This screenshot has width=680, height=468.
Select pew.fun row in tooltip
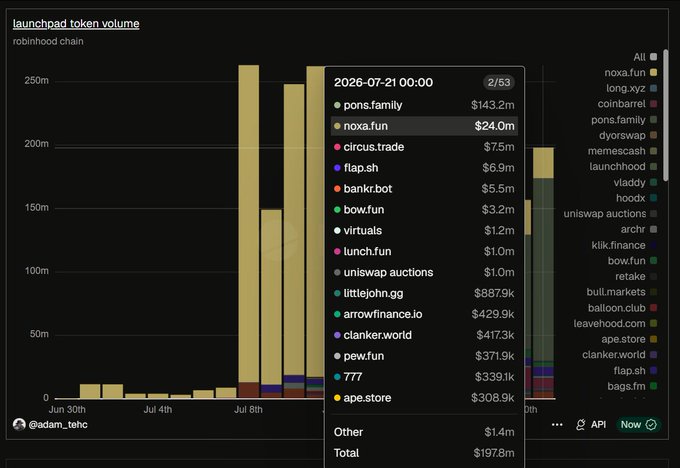(424, 356)
